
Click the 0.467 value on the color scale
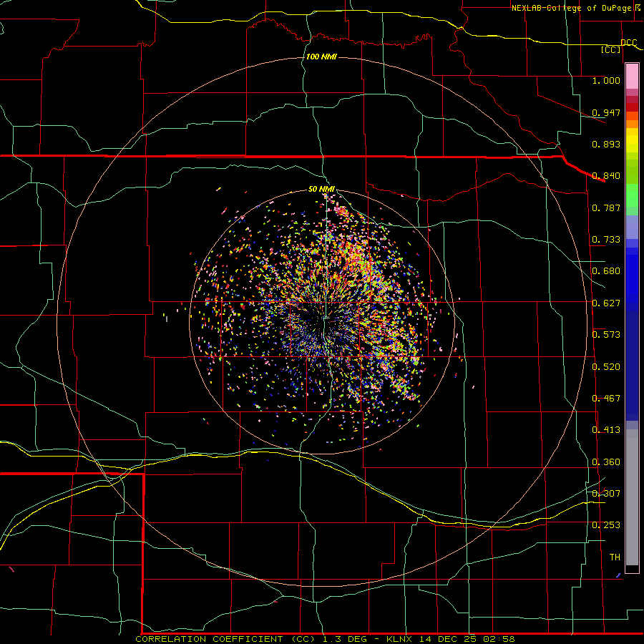(606, 399)
